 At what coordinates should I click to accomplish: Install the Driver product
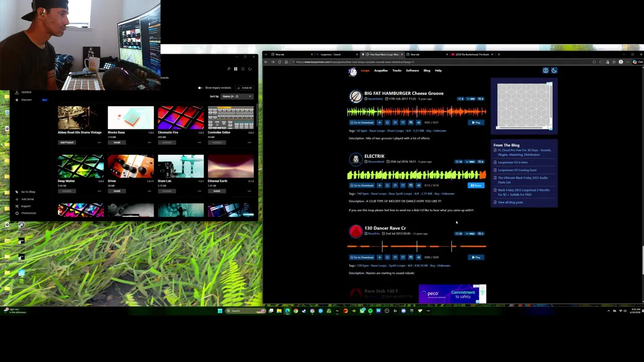coord(117,191)
